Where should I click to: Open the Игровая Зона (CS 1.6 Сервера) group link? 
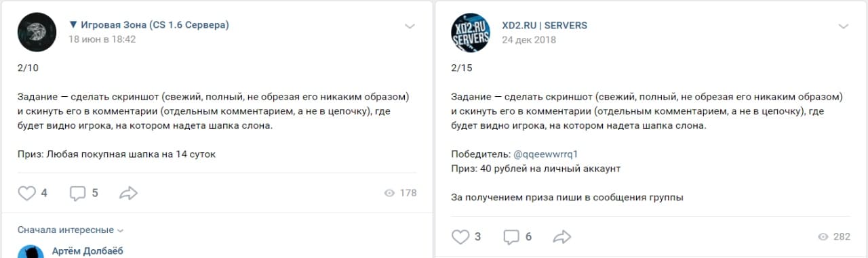pyautogui.click(x=149, y=25)
